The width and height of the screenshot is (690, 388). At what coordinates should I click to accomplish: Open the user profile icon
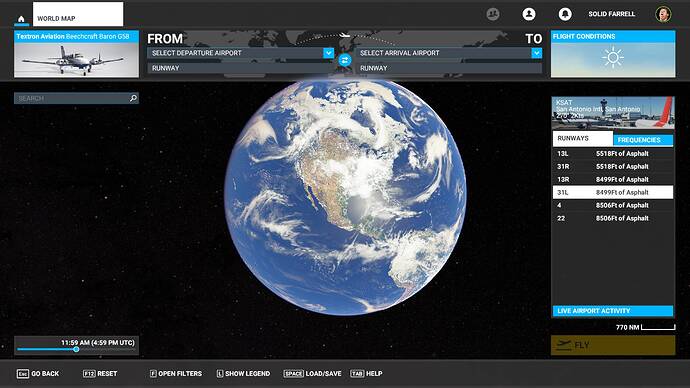(529, 14)
